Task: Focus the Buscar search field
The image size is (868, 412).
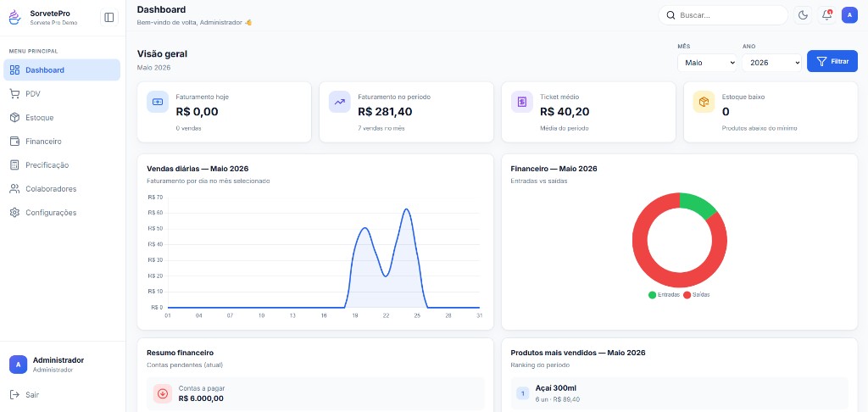Action: click(x=723, y=15)
